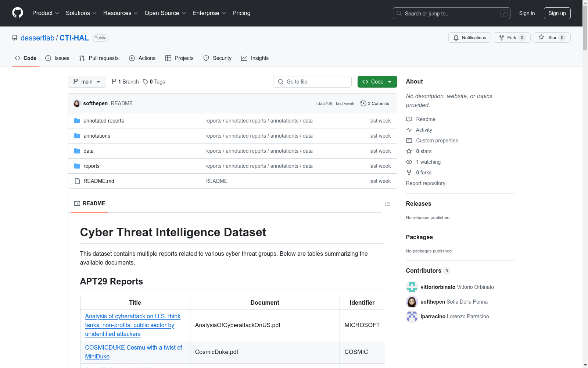Switch to Pull requests tab
588x368 pixels.
[99, 58]
